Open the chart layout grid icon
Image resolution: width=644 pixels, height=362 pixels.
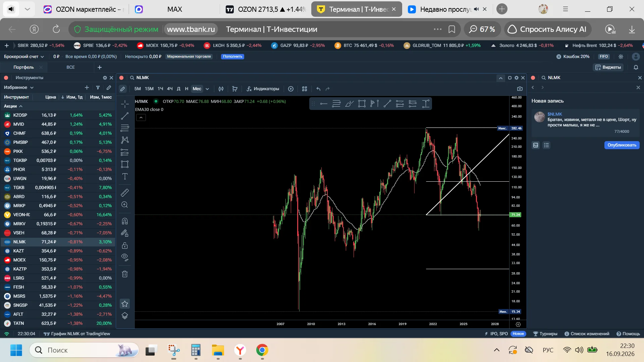click(305, 89)
